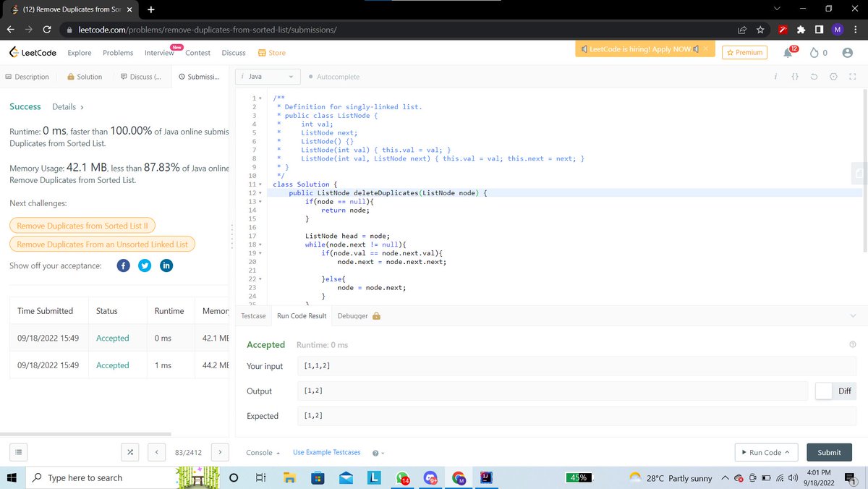Open Explore in the top navigation
Viewport: 868px width, 489px height.
coord(80,53)
